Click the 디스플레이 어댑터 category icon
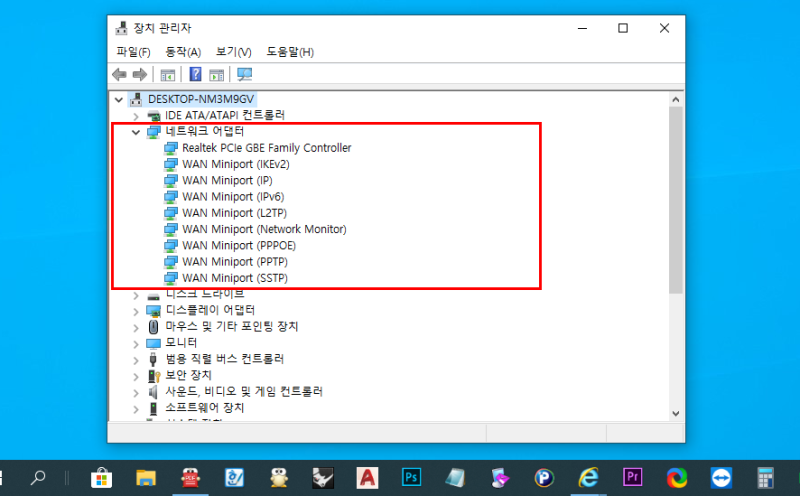The height and width of the screenshot is (496, 800). pyautogui.click(x=154, y=311)
